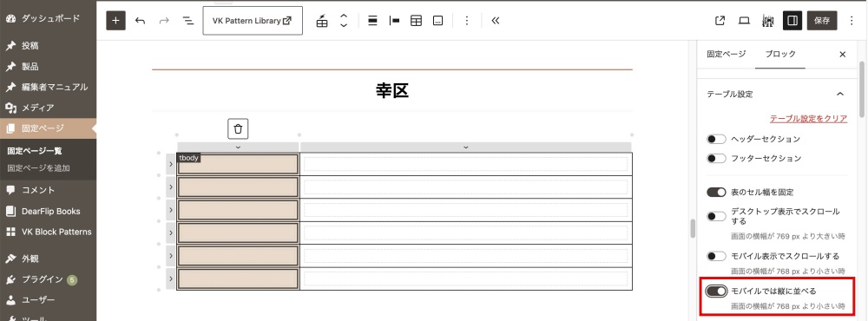Add caption icon in block toolbar

pos(437,21)
